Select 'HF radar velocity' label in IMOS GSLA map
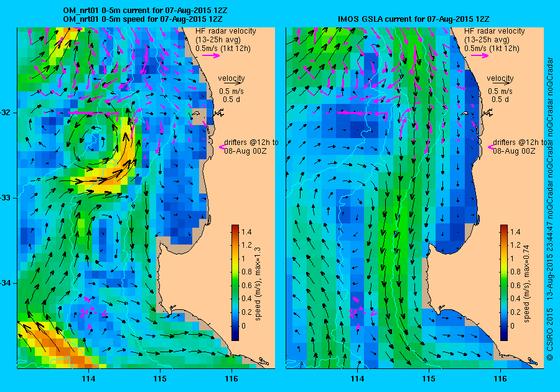 click(495, 31)
